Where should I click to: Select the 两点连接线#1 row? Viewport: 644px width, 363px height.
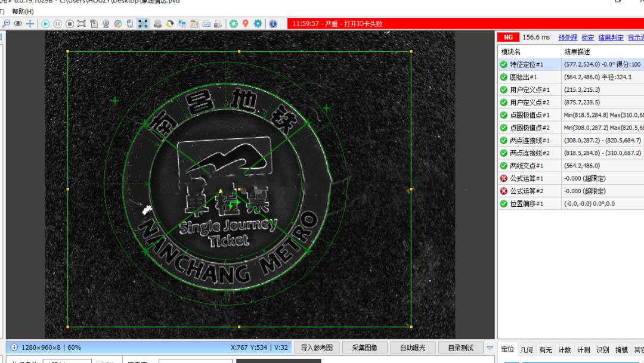coord(571,141)
